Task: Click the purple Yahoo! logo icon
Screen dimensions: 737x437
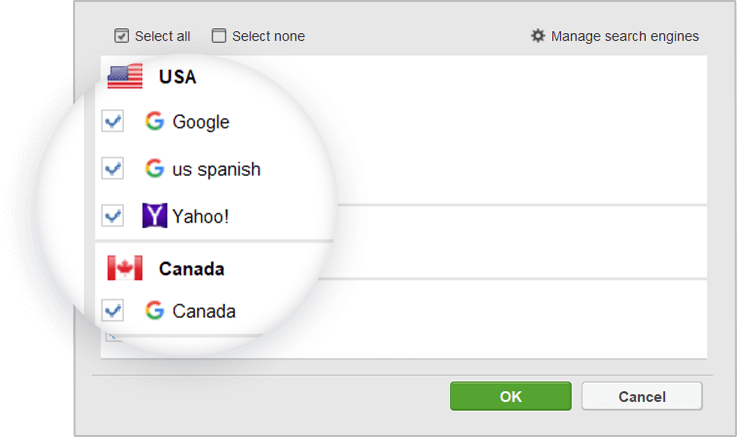Action: (155, 216)
